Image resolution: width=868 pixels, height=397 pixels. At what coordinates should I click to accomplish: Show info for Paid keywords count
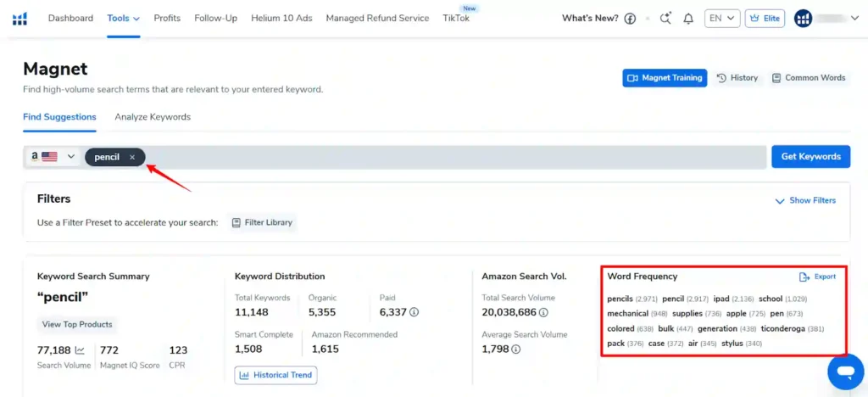[414, 312]
